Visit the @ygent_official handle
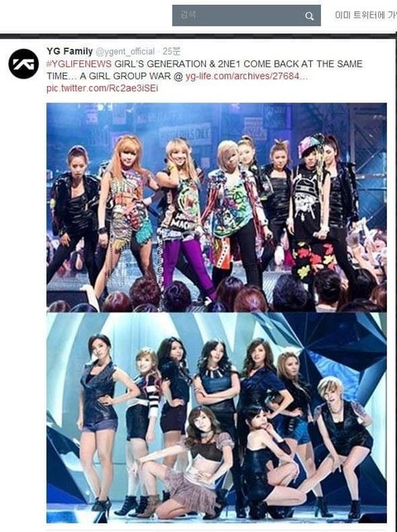Image resolution: width=397 pixels, height=532 pixels. coord(125,51)
